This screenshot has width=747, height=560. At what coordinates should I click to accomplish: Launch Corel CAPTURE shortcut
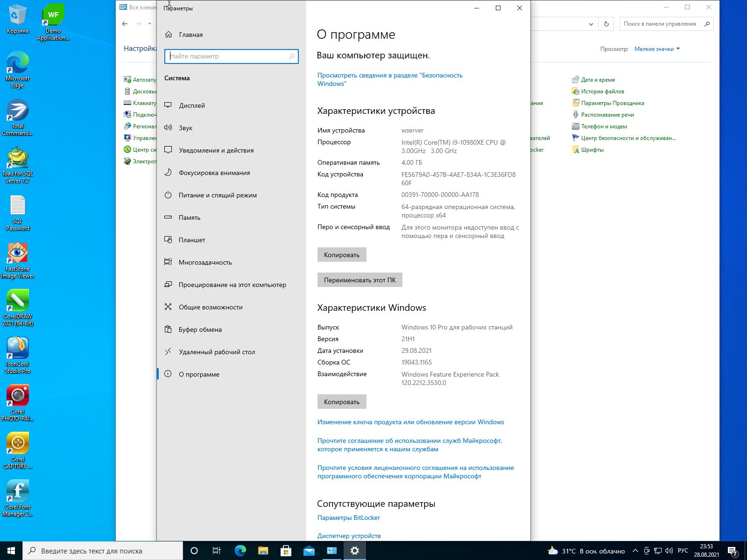coord(18,451)
